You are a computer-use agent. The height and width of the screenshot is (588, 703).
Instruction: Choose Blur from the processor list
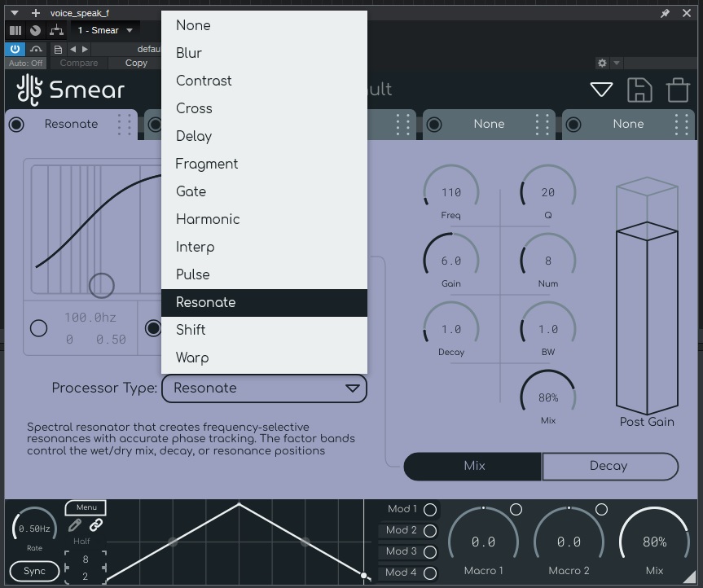[264, 53]
